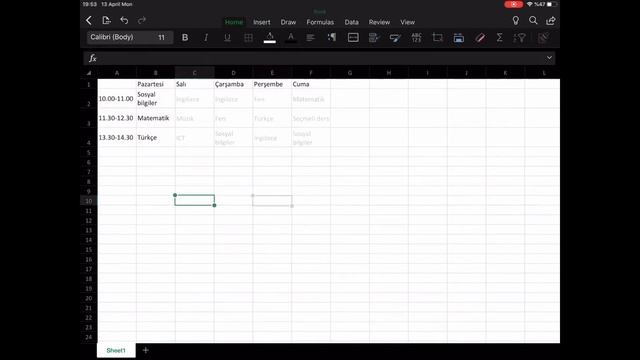Open the Conditional Formatting icon
Viewport: 640px width, 360px height.
374,38
